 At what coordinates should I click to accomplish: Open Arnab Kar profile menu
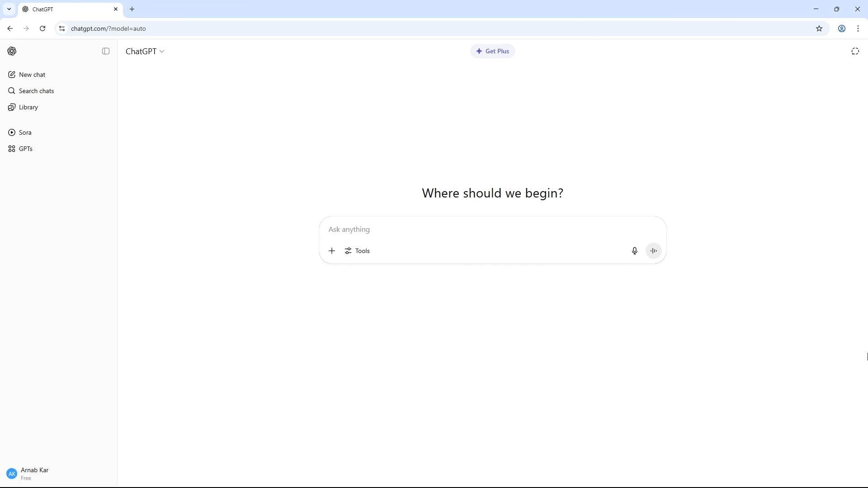click(x=28, y=474)
